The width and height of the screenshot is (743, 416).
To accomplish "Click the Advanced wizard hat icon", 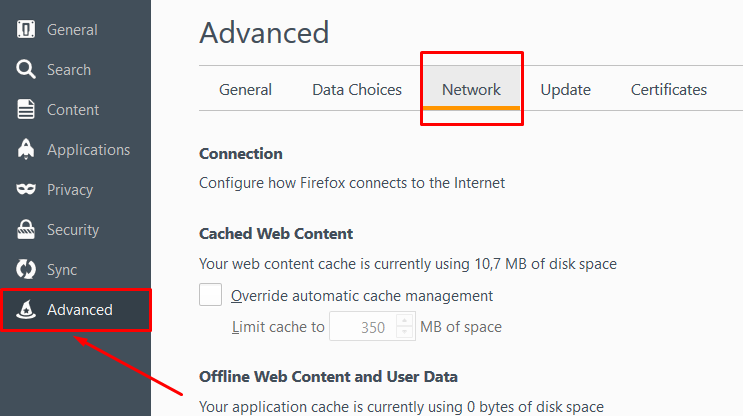I will tap(27, 310).
